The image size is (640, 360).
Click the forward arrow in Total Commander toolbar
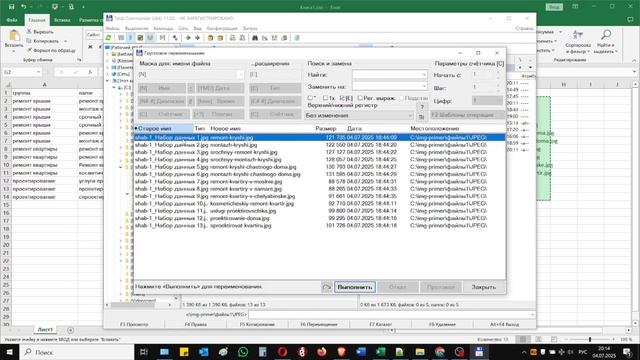pyautogui.click(x=198, y=38)
